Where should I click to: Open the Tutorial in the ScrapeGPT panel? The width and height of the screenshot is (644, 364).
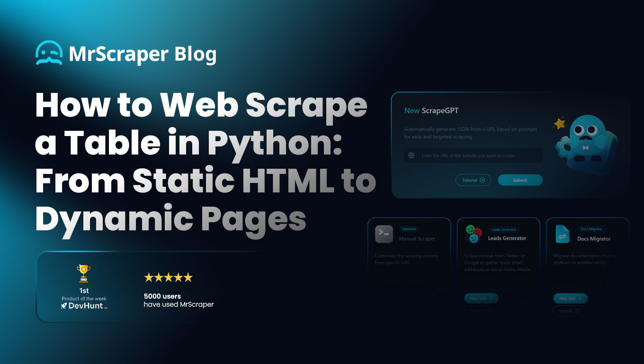[x=473, y=180]
